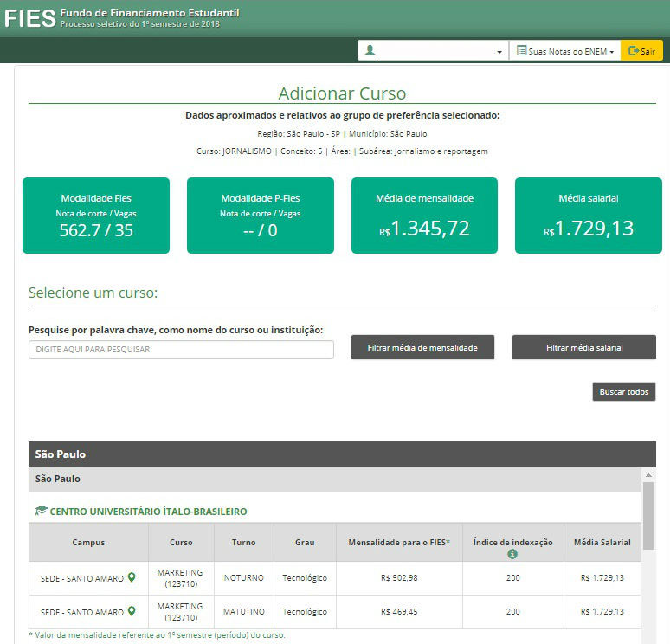Click the graduation cap institution icon
This screenshot has height=644, width=670.
pyautogui.click(x=41, y=510)
